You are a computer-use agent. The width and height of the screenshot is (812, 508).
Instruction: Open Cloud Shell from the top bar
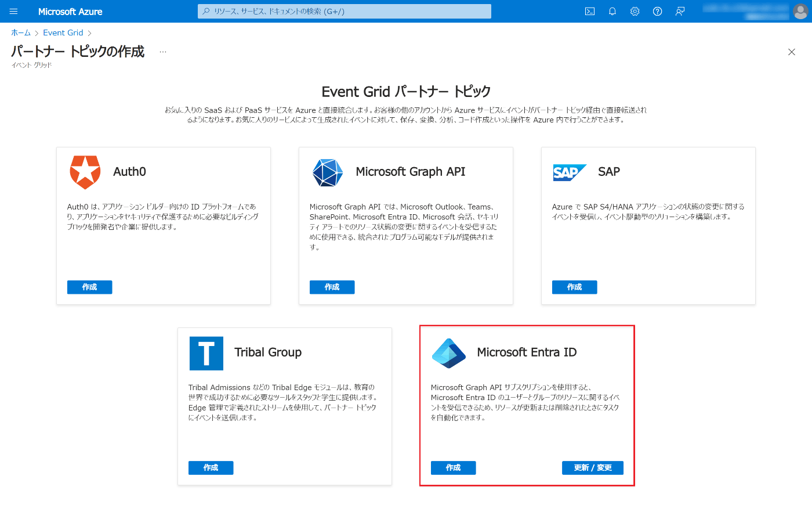click(590, 11)
